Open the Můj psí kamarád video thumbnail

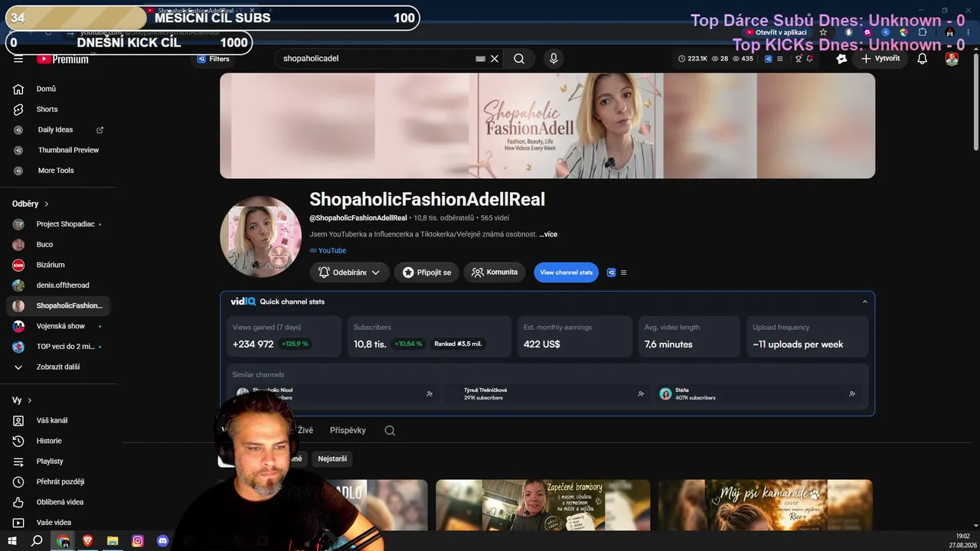[765, 505]
